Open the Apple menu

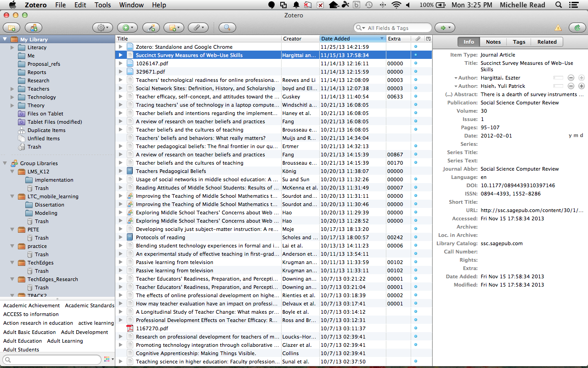click(x=12, y=5)
